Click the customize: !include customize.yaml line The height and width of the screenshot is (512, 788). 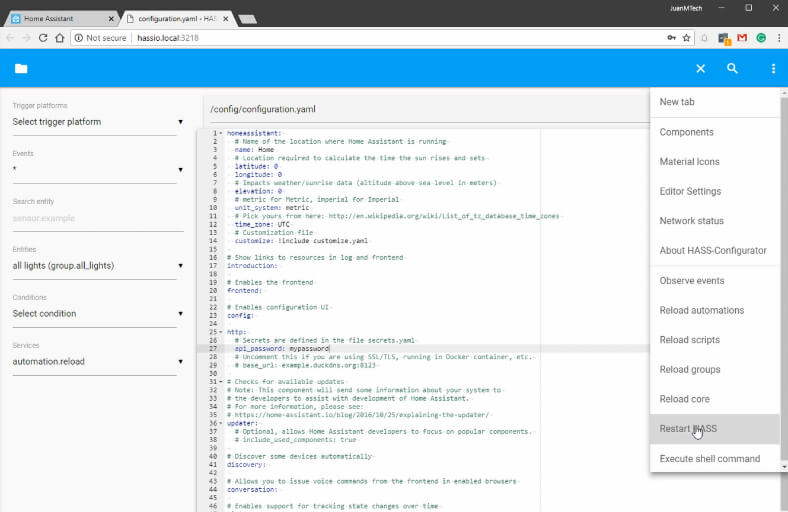point(301,241)
